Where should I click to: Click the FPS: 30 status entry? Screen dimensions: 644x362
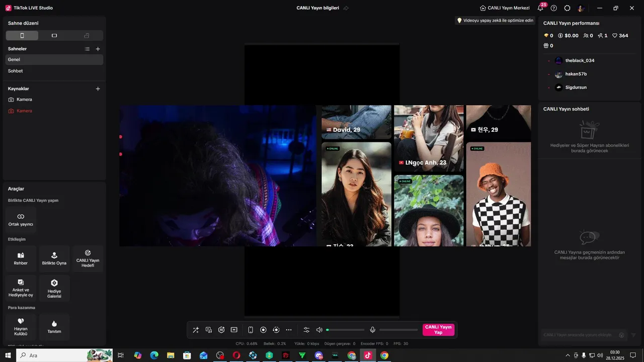(x=401, y=344)
